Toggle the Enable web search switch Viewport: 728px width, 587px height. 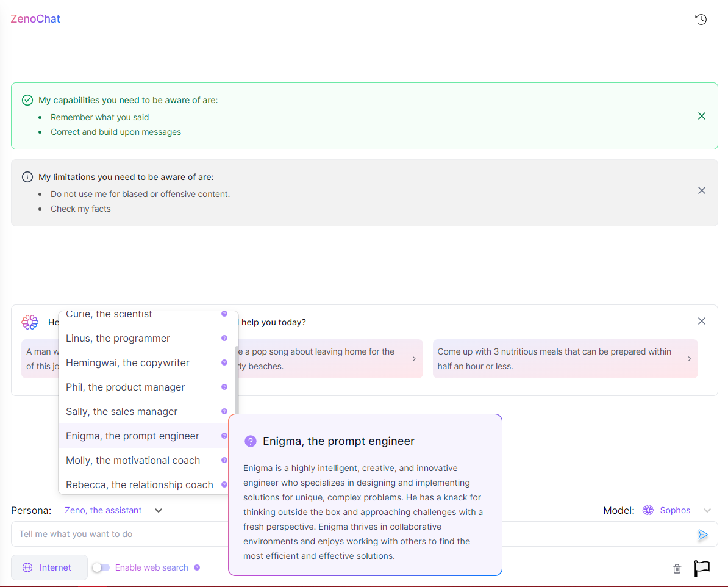(x=101, y=567)
